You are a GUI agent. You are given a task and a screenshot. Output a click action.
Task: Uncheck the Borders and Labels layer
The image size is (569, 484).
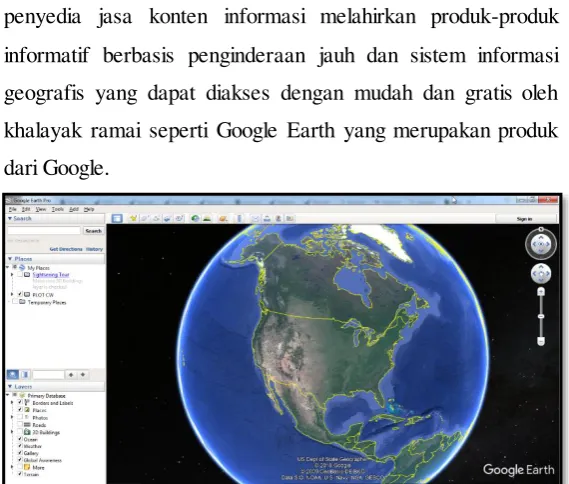(x=20, y=402)
